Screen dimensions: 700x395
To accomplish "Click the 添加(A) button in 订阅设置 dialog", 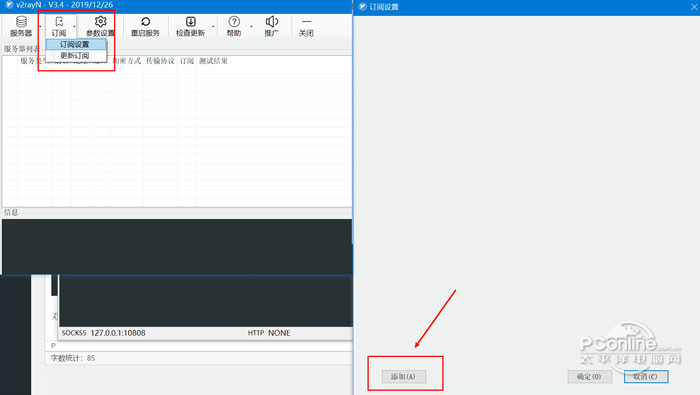I will point(404,376).
